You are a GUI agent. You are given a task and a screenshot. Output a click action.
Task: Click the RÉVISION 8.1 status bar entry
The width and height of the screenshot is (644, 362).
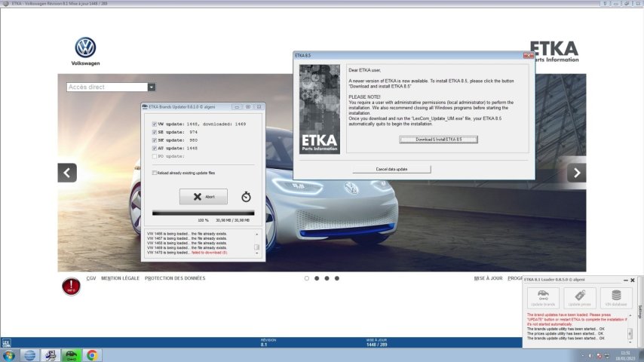tap(268, 342)
